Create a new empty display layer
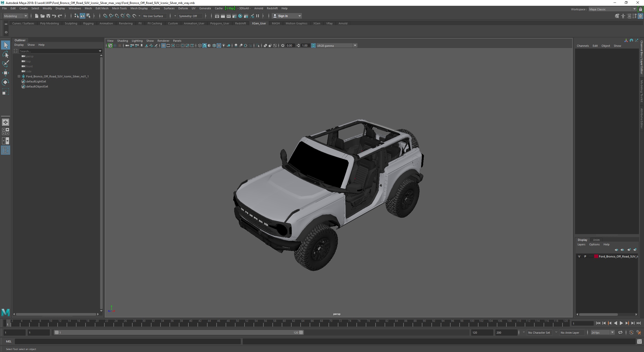Image resolution: width=644 pixels, height=352 pixels. pos(629,250)
